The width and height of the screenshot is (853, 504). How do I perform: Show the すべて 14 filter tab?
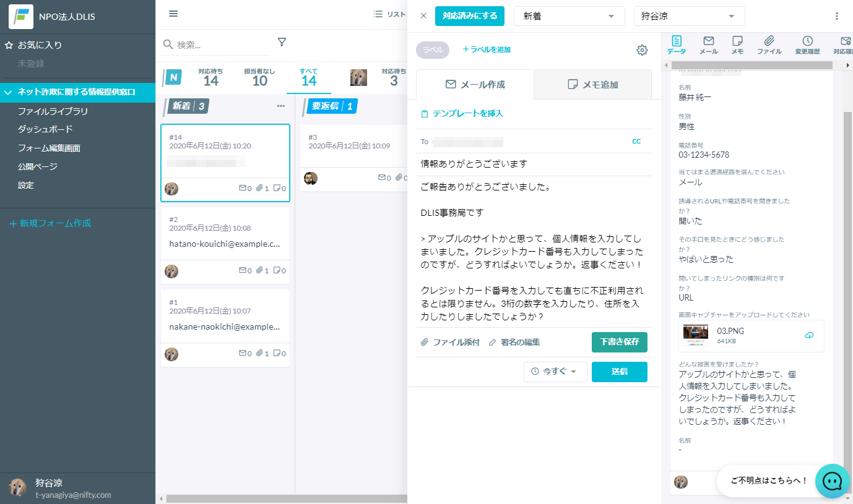tap(309, 77)
